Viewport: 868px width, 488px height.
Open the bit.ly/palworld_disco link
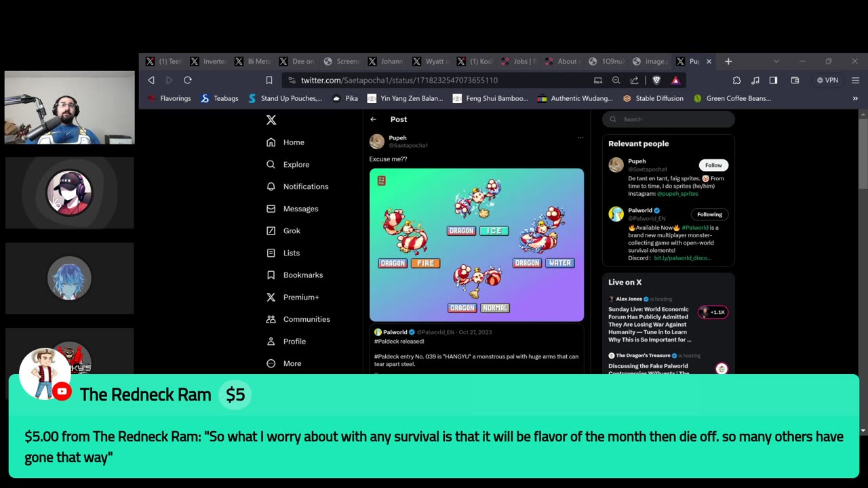(x=682, y=258)
